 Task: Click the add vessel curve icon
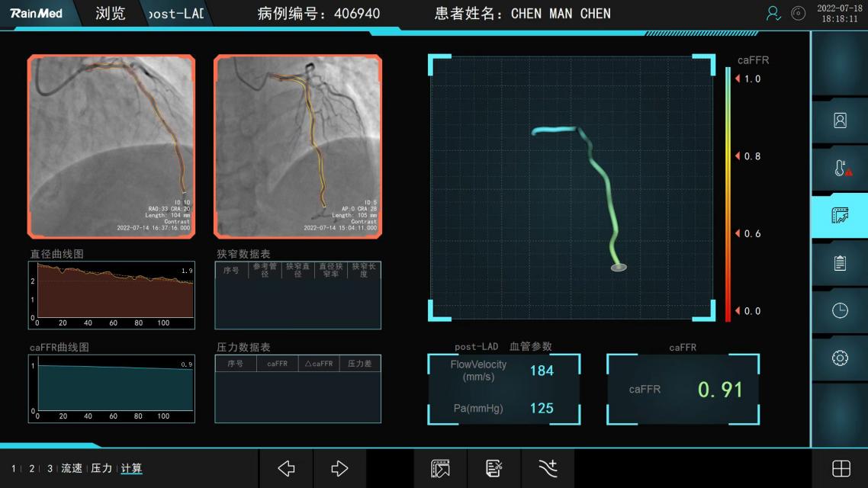click(x=548, y=468)
